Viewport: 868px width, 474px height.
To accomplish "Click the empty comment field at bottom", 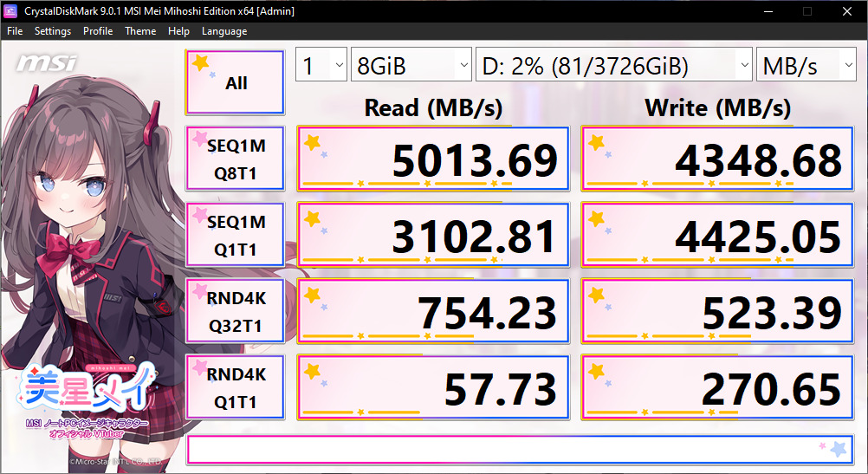I will (x=519, y=450).
